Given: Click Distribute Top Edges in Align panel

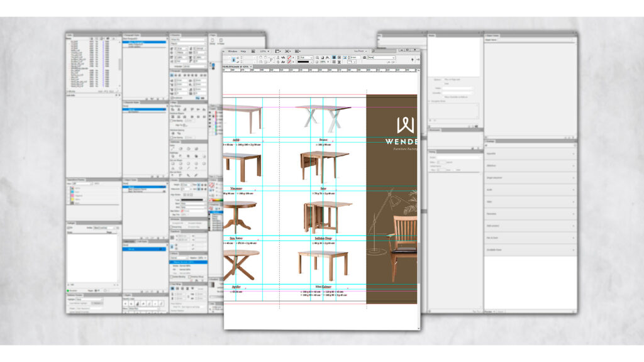Looking at the screenshot, I should coord(173,116).
